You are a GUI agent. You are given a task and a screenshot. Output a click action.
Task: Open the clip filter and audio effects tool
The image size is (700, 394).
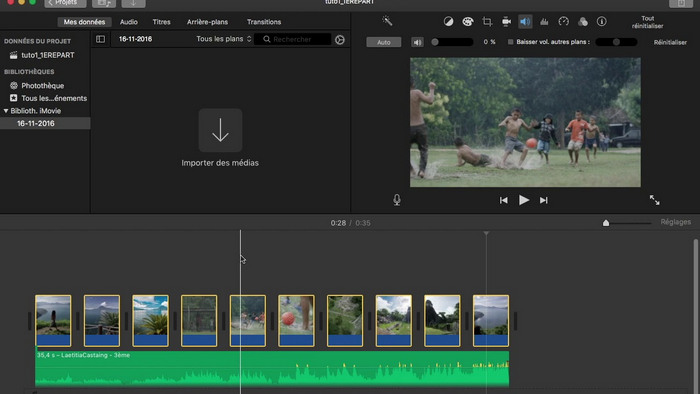point(583,21)
